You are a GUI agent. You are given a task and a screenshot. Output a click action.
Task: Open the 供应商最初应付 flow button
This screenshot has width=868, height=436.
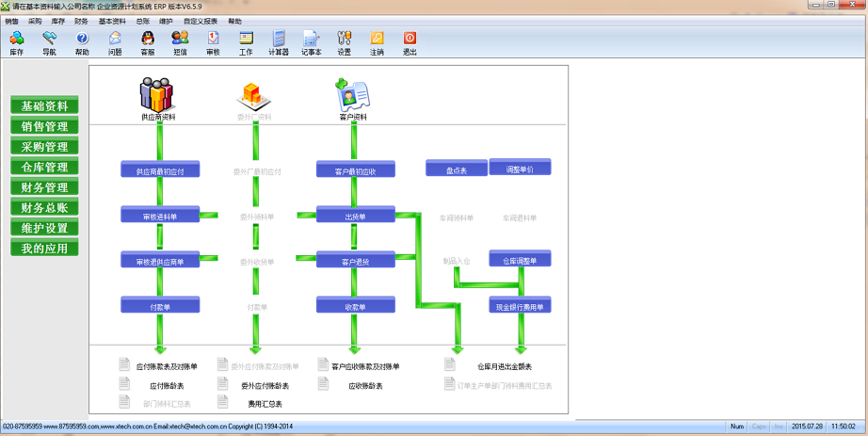160,170
